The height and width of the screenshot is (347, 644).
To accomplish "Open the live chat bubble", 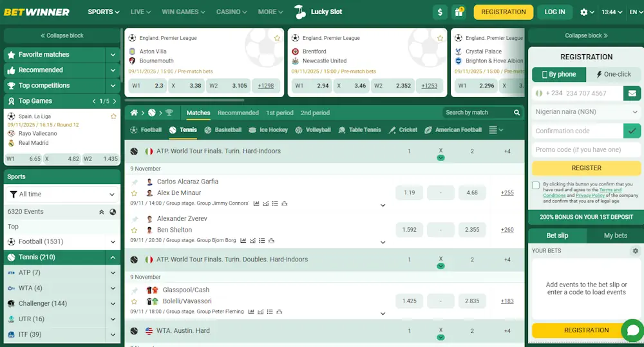I will (633, 330).
